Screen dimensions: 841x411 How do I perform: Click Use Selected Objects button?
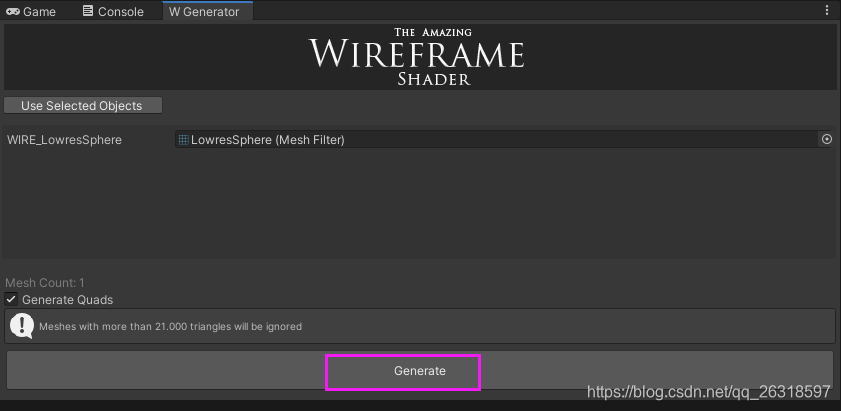click(x=83, y=106)
